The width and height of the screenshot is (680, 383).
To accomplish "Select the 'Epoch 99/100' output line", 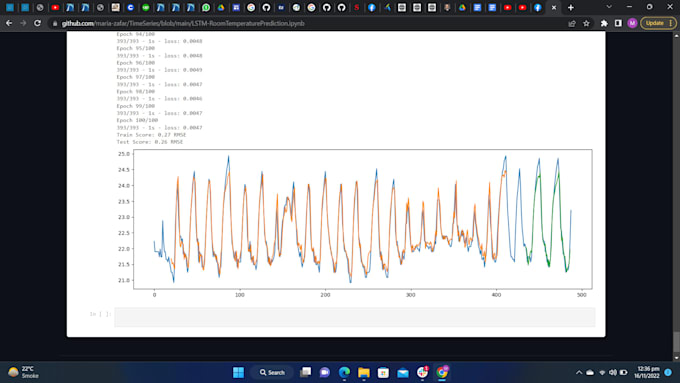I will coord(136,106).
